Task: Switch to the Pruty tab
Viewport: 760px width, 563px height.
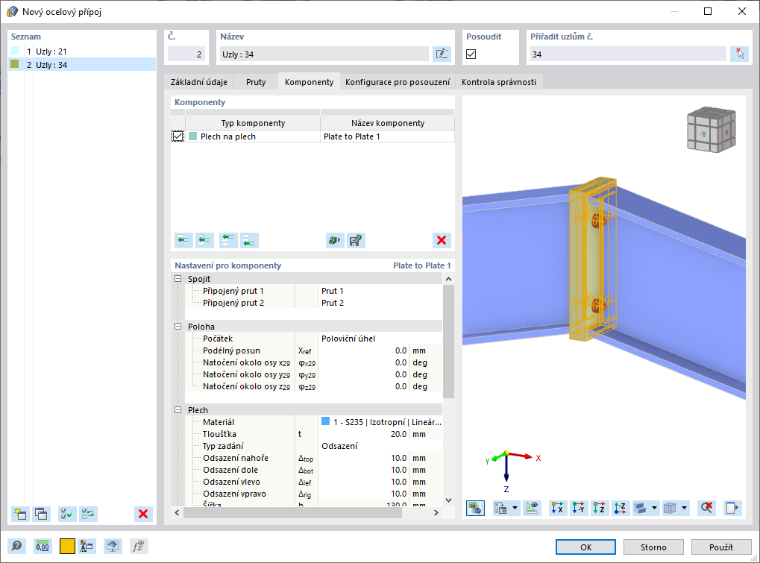Action: (256, 82)
